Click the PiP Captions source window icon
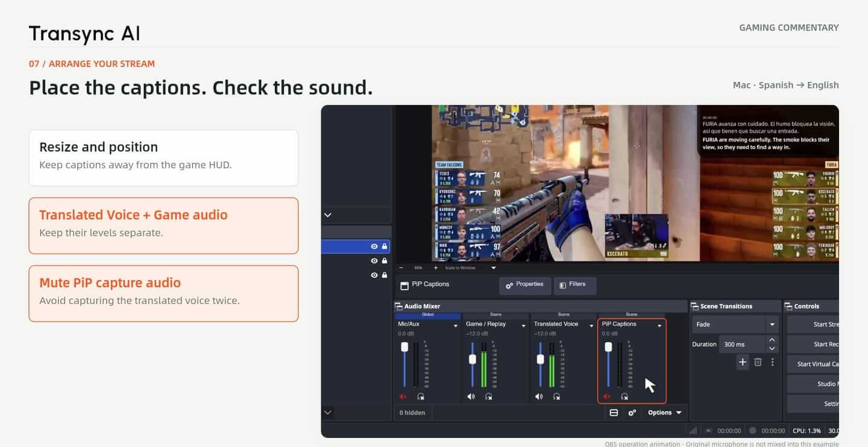Viewport: 868px width, 447px height. pyautogui.click(x=404, y=285)
